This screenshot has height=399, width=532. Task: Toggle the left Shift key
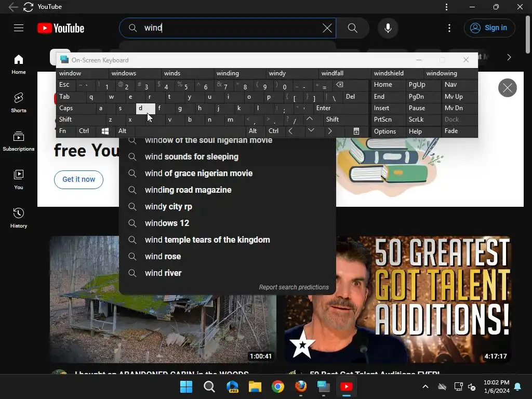(x=81, y=119)
